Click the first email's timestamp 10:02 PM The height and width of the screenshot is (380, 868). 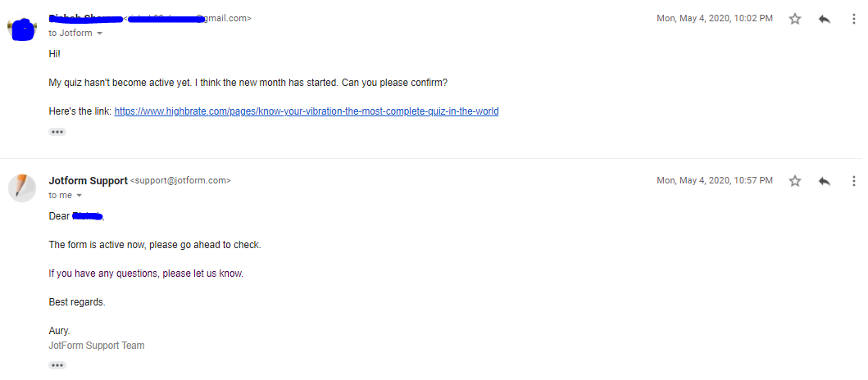point(715,18)
